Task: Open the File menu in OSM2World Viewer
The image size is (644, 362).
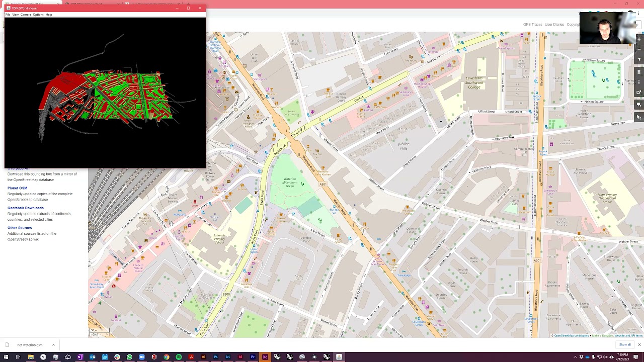Action: click(x=8, y=15)
